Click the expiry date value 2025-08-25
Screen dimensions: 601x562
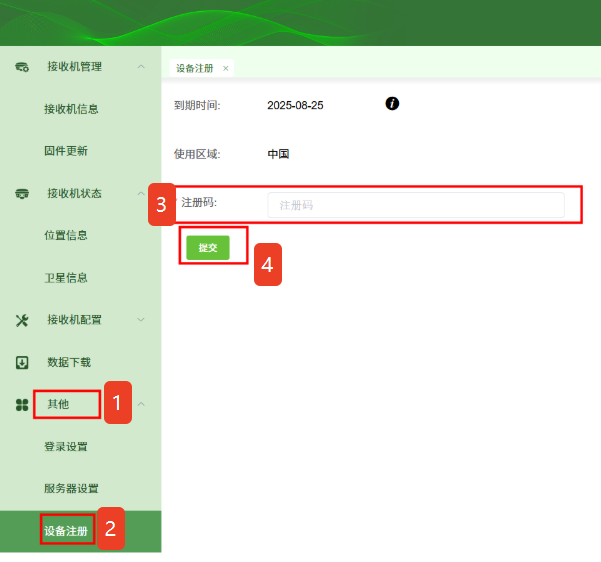click(x=295, y=105)
